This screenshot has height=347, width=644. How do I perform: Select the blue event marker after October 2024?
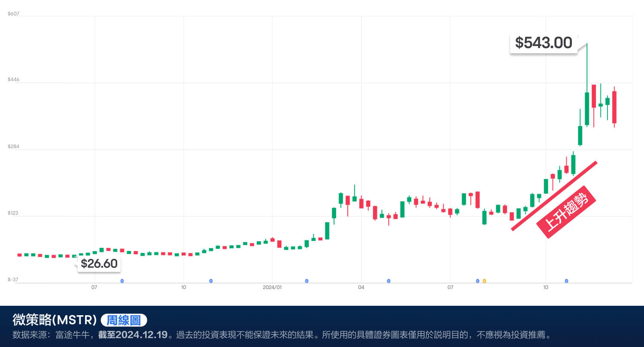[566, 281]
